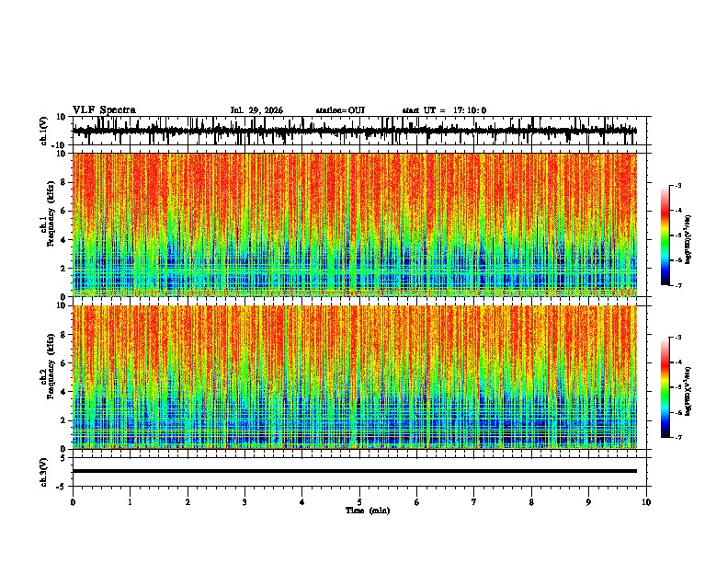Click time axis tick label "5"
728x563 pixels.
(x=359, y=502)
